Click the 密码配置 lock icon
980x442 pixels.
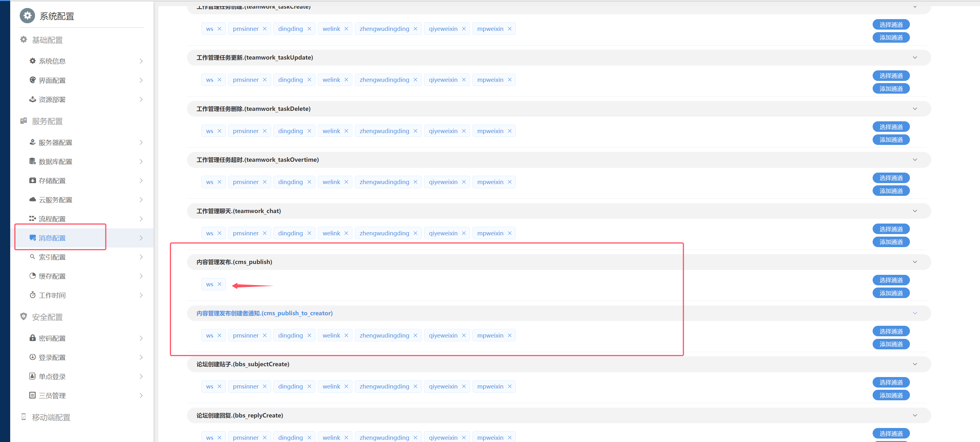click(32, 338)
